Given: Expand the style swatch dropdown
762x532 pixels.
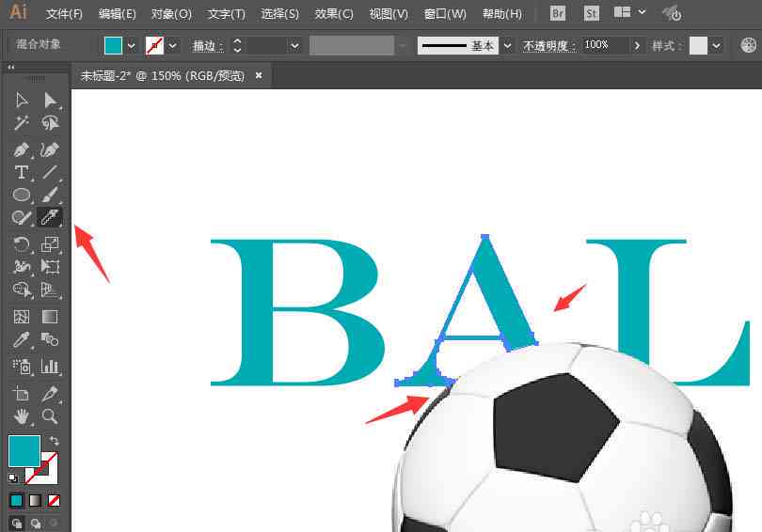Looking at the screenshot, I should (716, 46).
